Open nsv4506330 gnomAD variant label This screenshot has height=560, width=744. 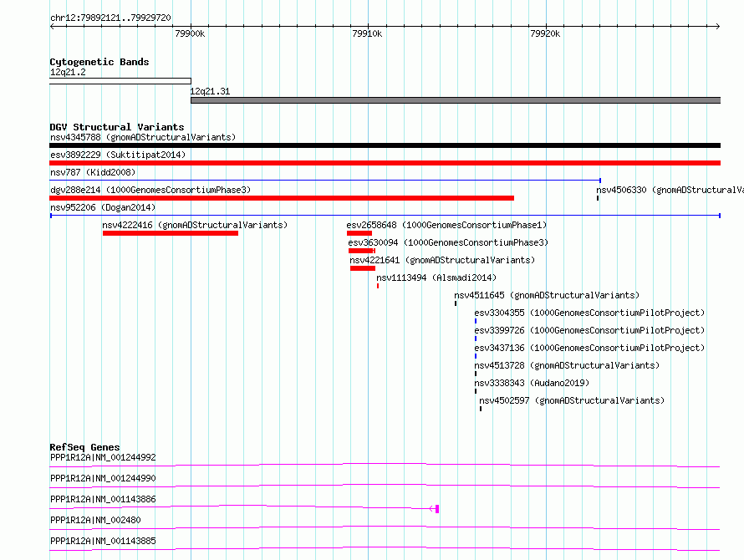tap(670, 190)
